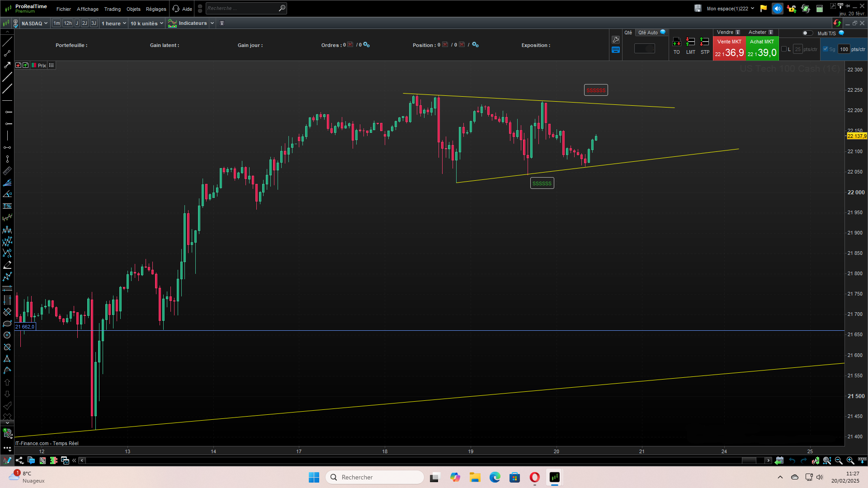Open the Réglages menu
The height and width of the screenshot is (488, 868).
(156, 9)
